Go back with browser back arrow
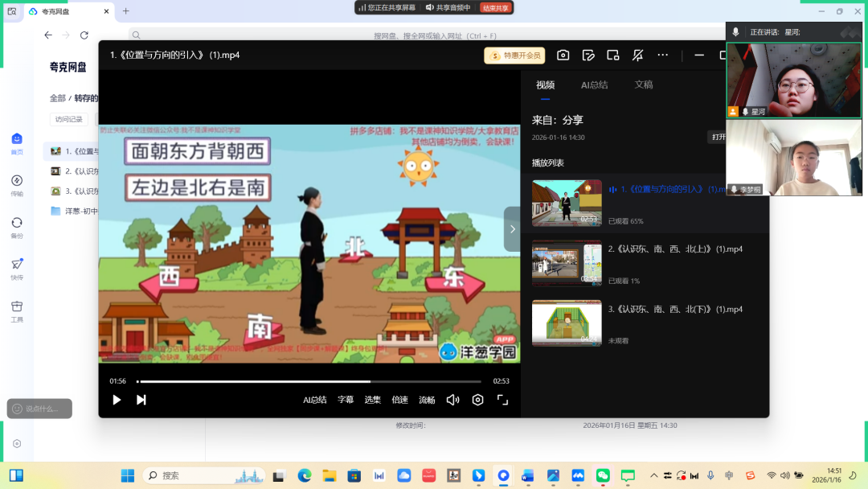This screenshot has height=489, width=868. point(48,35)
